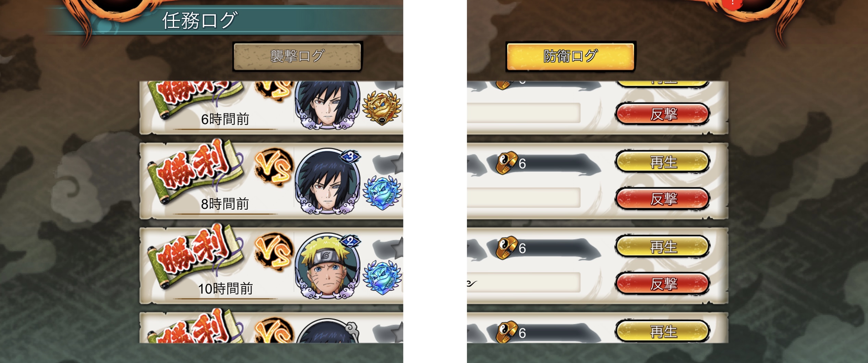The image size is (868, 363).
Task: Tap blue rank emblem beside Sasuke 8時間前
Action: 382,193
